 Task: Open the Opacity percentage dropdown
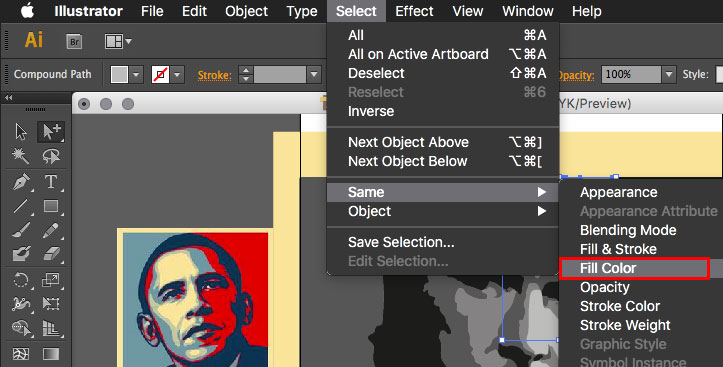click(669, 74)
